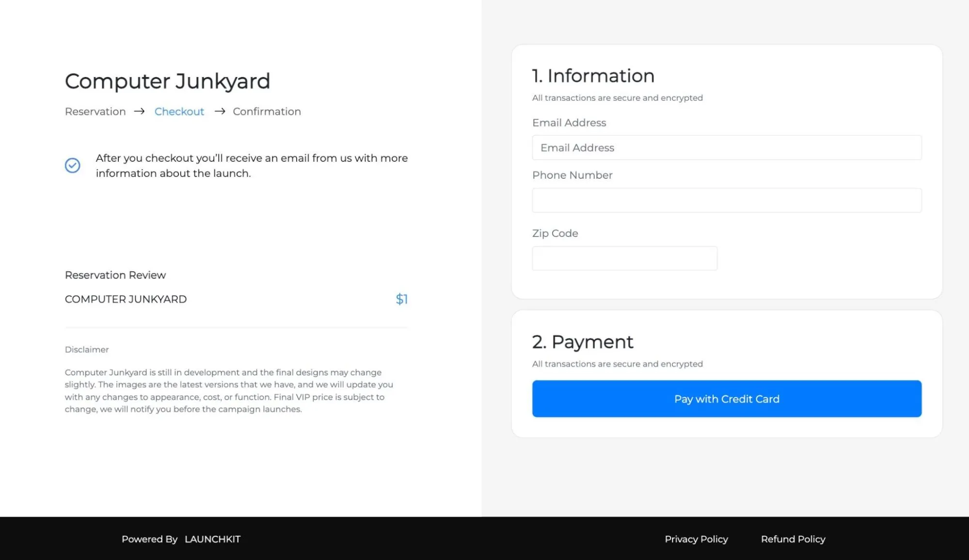Viewport: 969px width, 560px height.
Task: Click the 2. Payment heading
Action: [583, 342]
